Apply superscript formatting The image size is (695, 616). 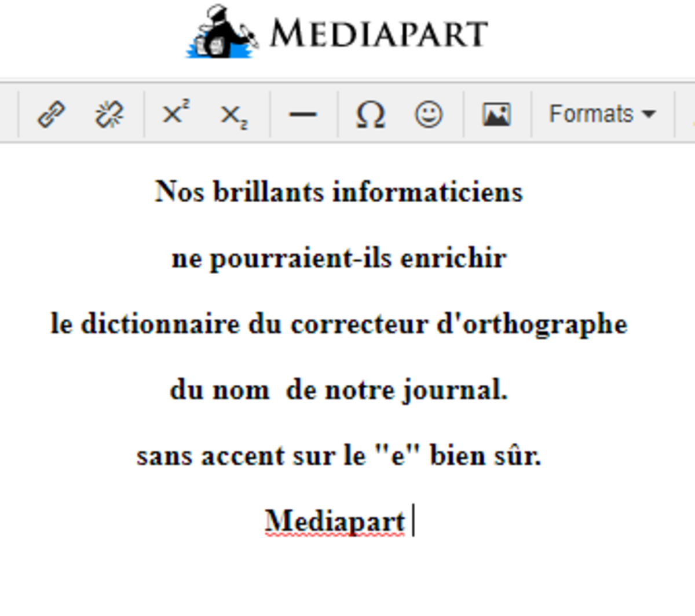click(x=175, y=113)
